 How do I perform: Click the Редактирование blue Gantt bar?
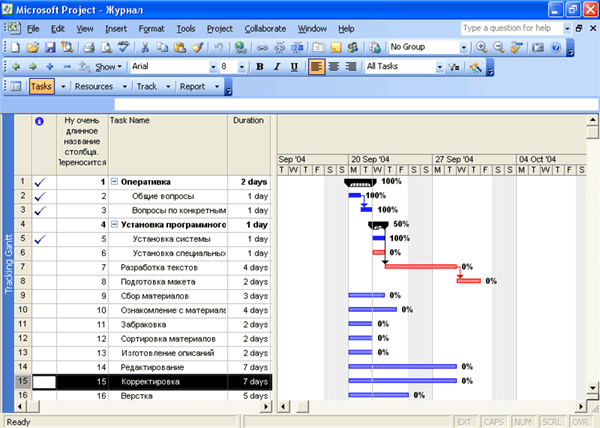(x=403, y=366)
